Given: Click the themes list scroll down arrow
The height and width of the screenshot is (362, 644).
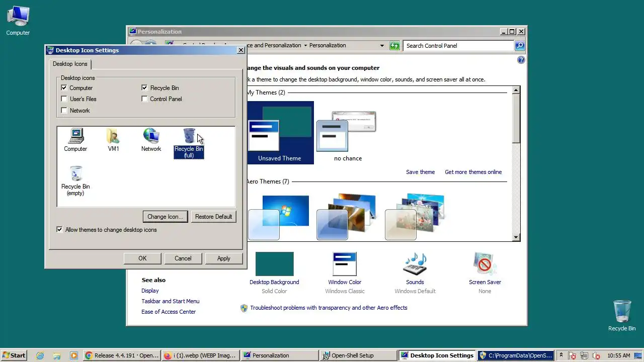Looking at the screenshot, I should (x=516, y=237).
